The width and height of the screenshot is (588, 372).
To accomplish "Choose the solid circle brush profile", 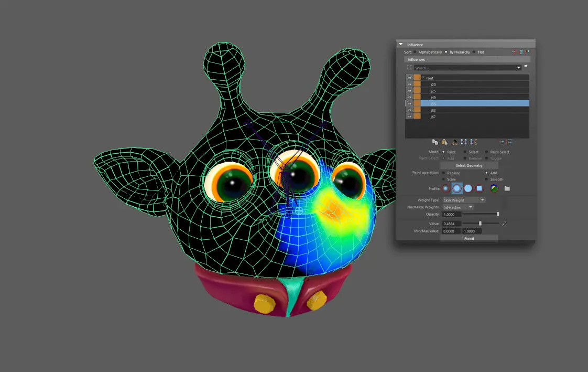I will [468, 188].
